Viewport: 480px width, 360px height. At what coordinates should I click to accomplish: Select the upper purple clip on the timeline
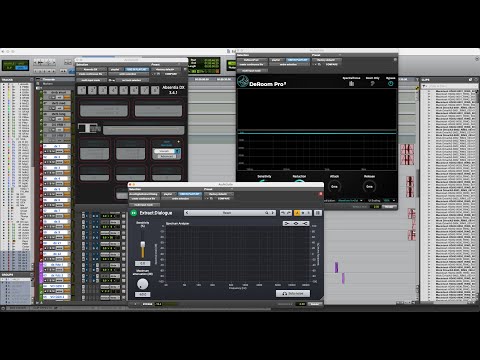click(336, 267)
